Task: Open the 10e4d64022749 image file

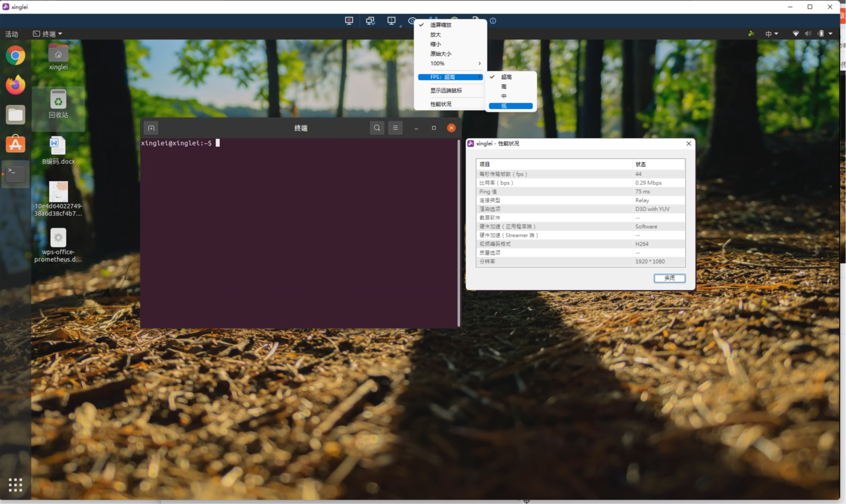Action: pos(58,199)
